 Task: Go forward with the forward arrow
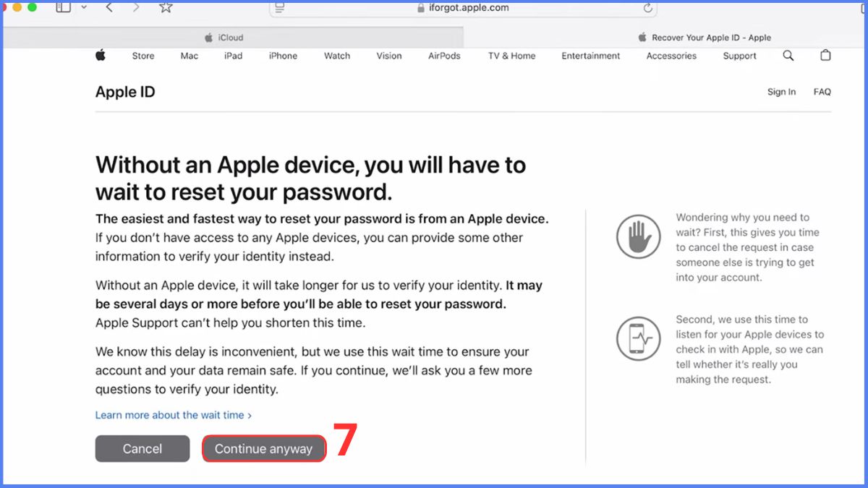point(136,7)
